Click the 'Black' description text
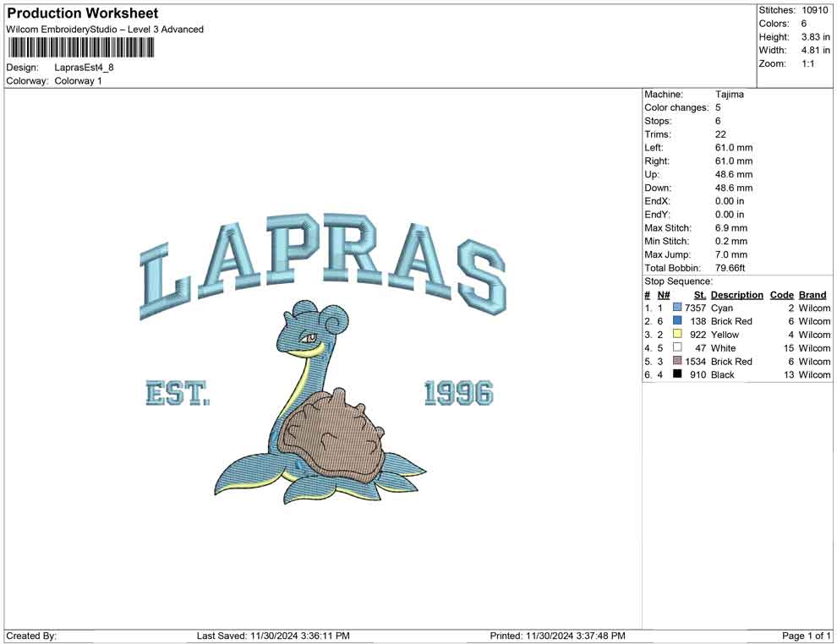This screenshot has width=837, height=644. pos(723,374)
